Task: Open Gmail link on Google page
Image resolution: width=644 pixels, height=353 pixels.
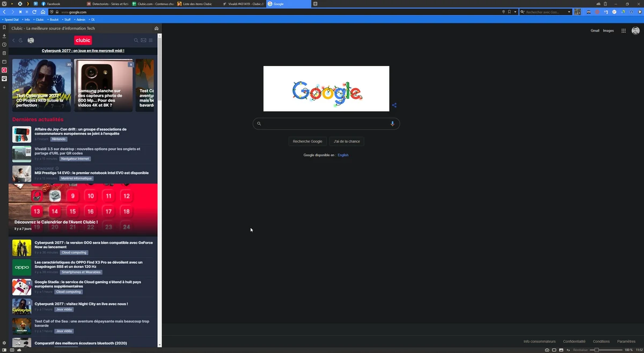Action: [x=595, y=31]
